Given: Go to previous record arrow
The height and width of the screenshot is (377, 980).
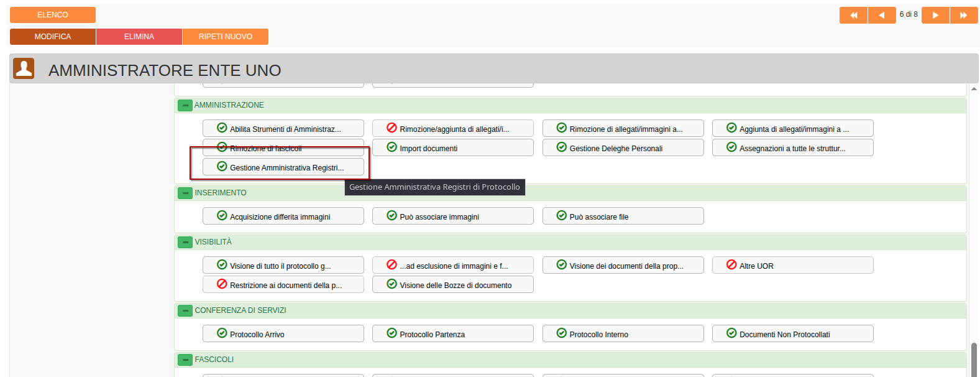Looking at the screenshot, I should [881, 15].
